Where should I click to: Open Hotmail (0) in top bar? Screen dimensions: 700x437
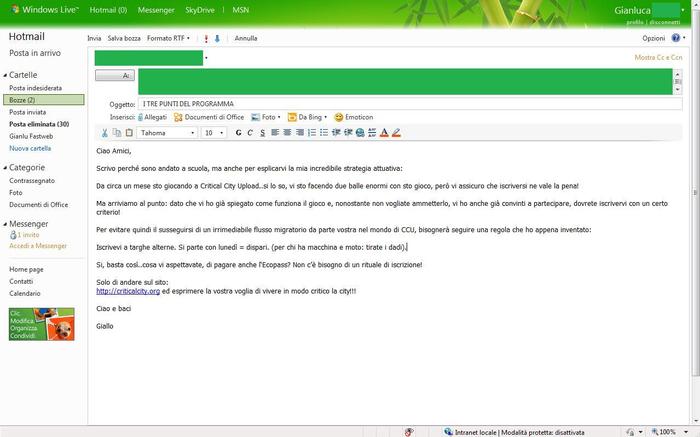[108, 10]
